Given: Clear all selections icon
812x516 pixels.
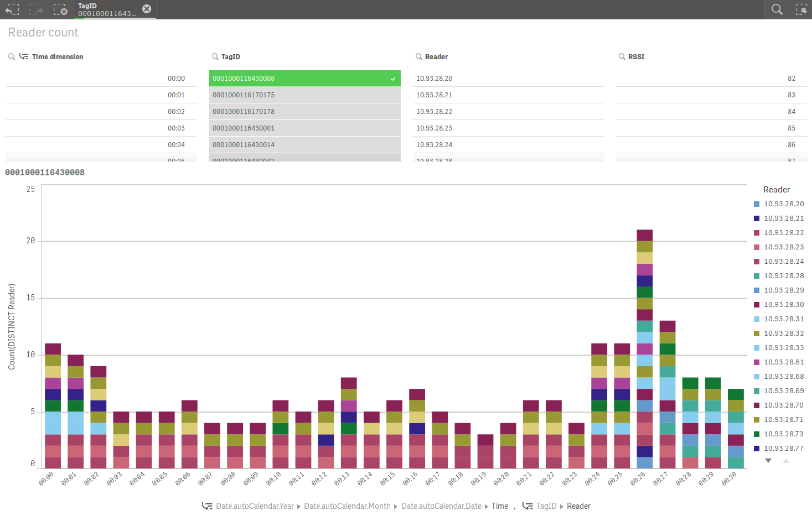Looking at the screenshot, I should click(60, 9).
